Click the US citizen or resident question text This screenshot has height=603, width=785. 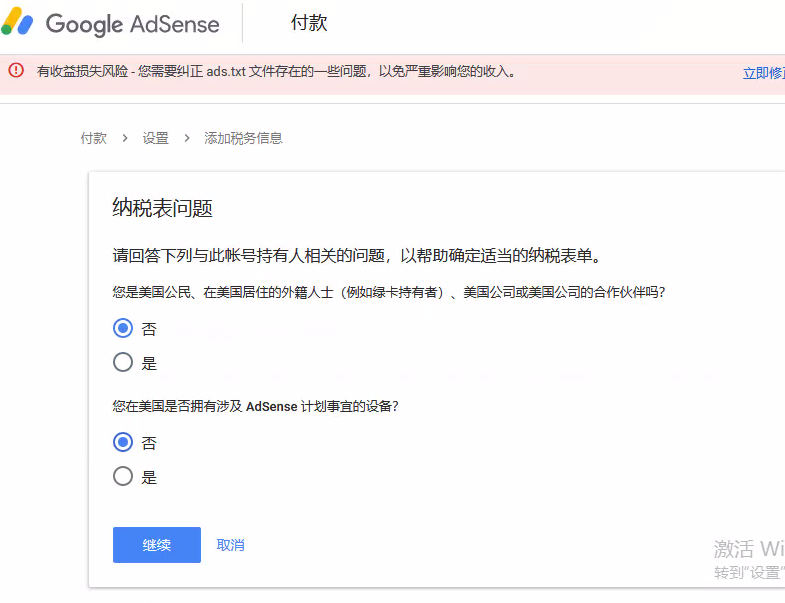coord(388,292)
